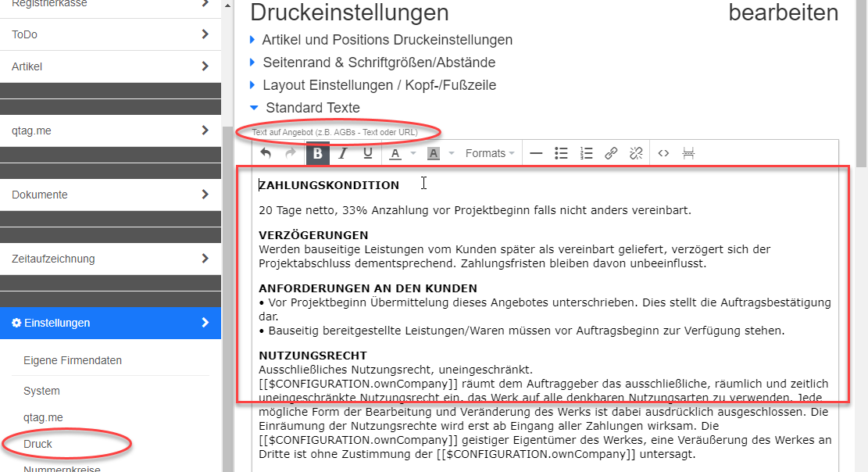This screenshot has width=868, height=472.
Task: Apply text color with A icon
Action: (x=395, y=153)
